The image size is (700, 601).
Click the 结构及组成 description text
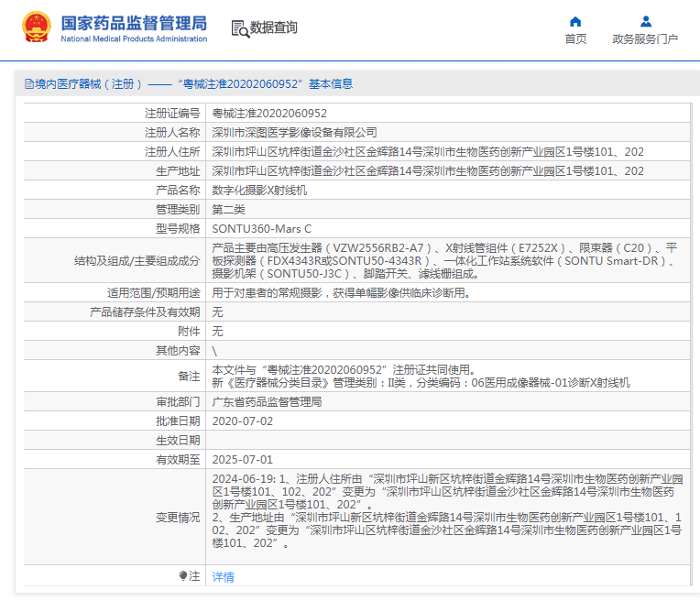(x=444, y=261)
